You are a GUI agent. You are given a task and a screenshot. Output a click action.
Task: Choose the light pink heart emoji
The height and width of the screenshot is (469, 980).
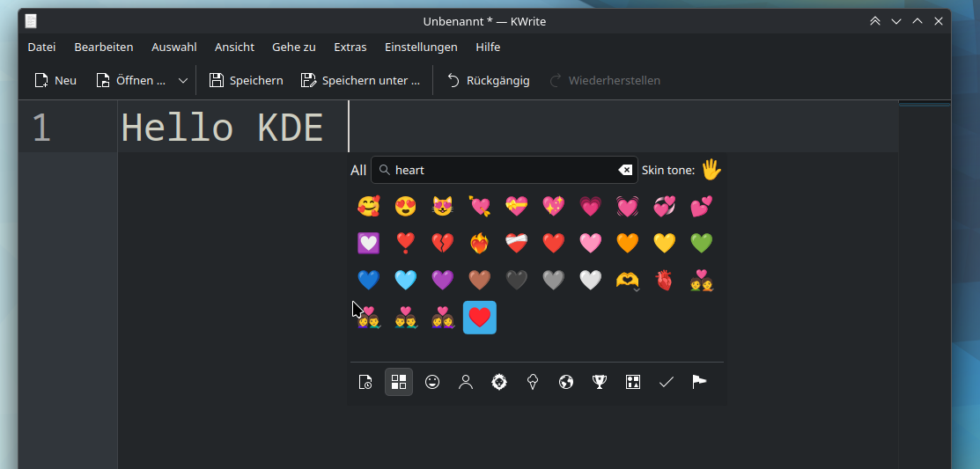coord(591,243)
